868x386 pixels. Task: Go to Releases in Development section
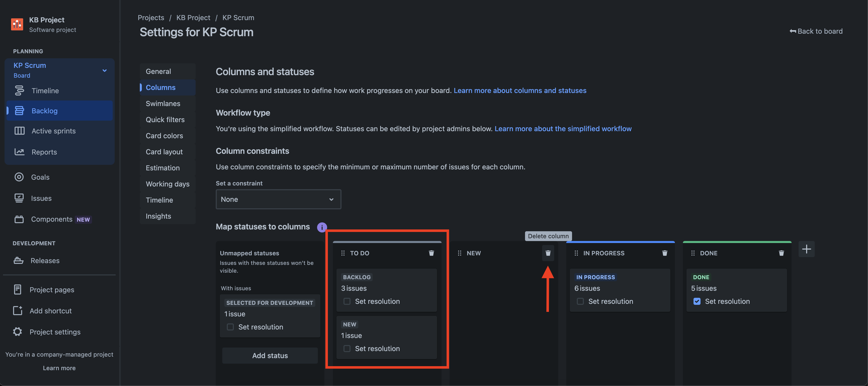point(45,261)
